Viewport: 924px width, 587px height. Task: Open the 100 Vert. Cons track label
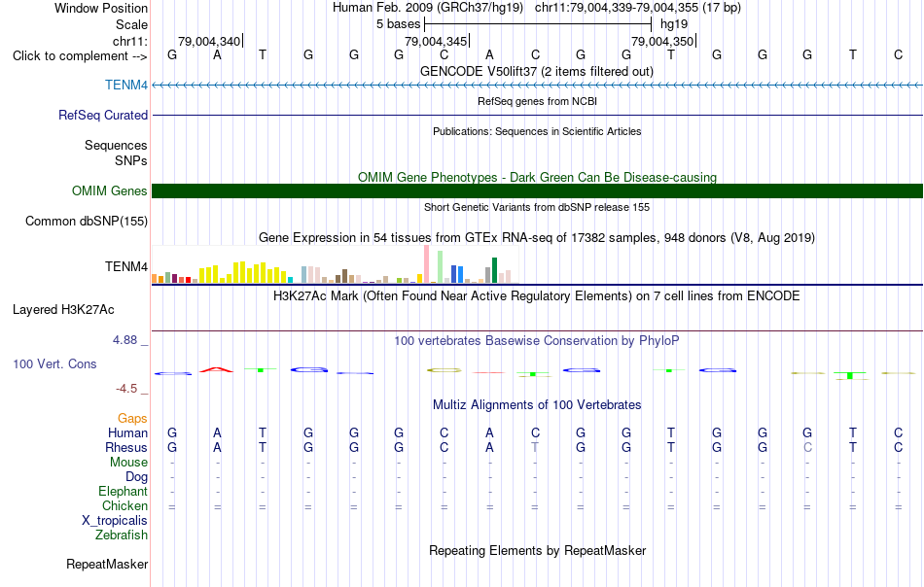[x=54, y=363]
